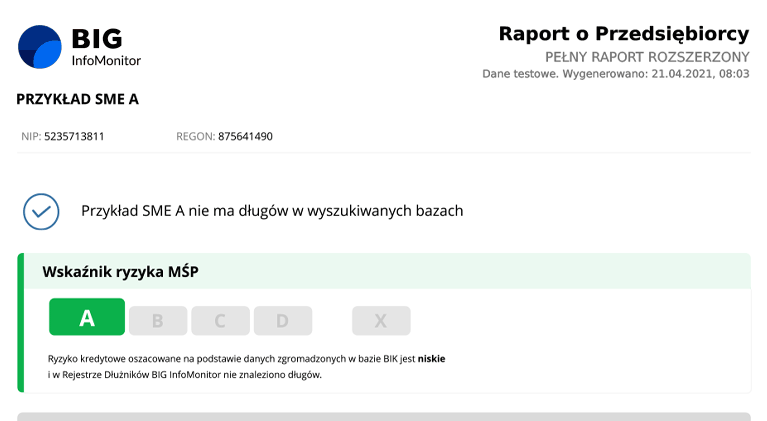Click the blue BIG InfoMonitor logo circle

pyautogui.click(x=40, y=47)
